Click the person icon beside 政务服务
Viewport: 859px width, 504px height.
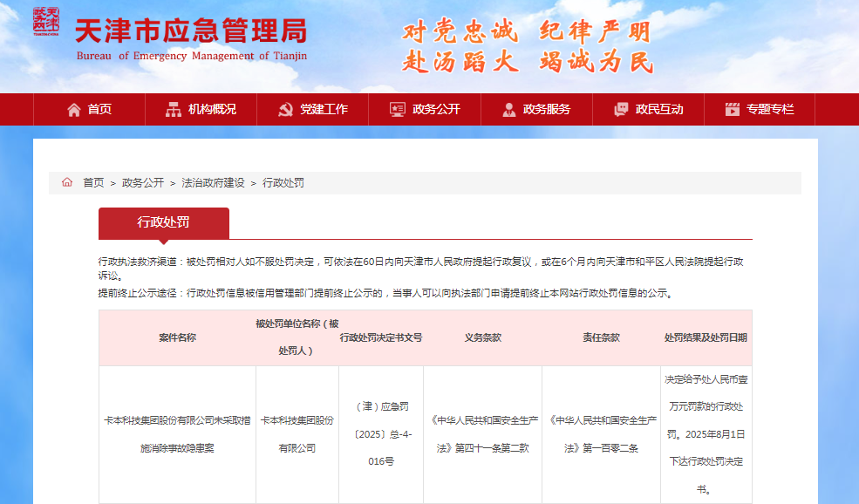click(509, 110)
